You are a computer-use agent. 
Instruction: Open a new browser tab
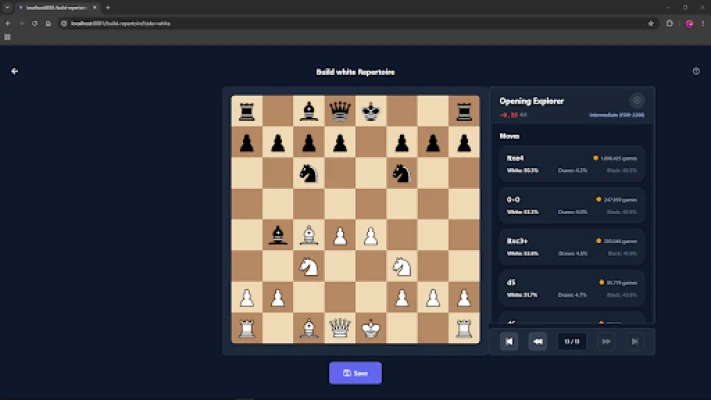(108, 7)
